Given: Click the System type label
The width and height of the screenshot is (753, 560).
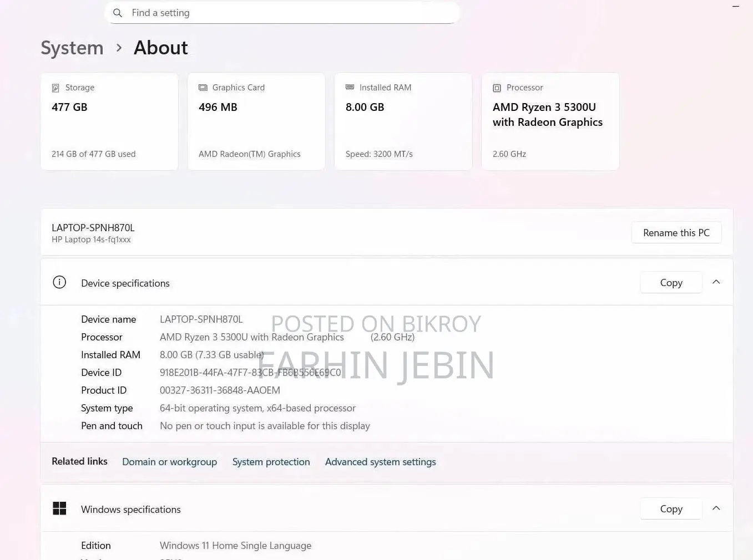Looking at the screenshot, I should (x=107, y=408).
